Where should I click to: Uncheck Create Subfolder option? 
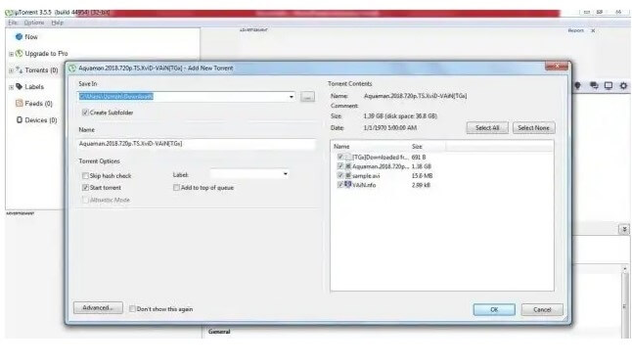pyautogui.click(x=85, y=113)
